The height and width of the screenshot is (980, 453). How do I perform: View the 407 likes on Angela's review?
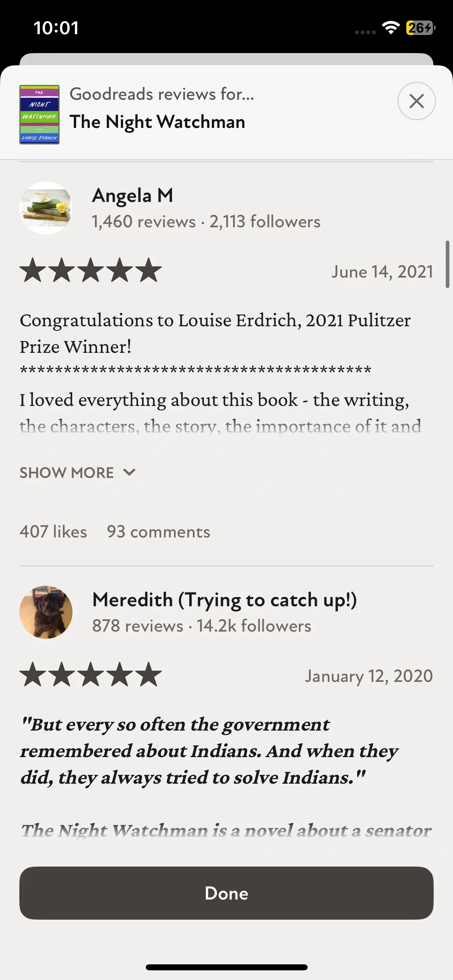53,532
